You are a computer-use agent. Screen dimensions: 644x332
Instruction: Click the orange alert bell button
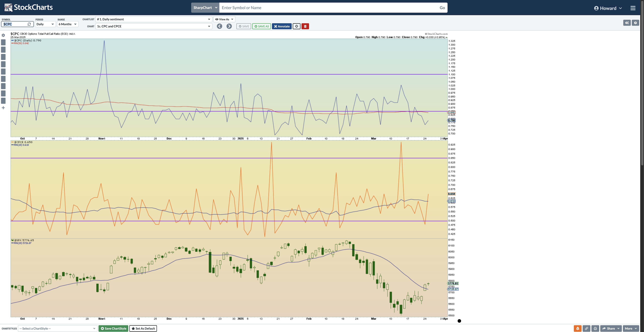577,328
